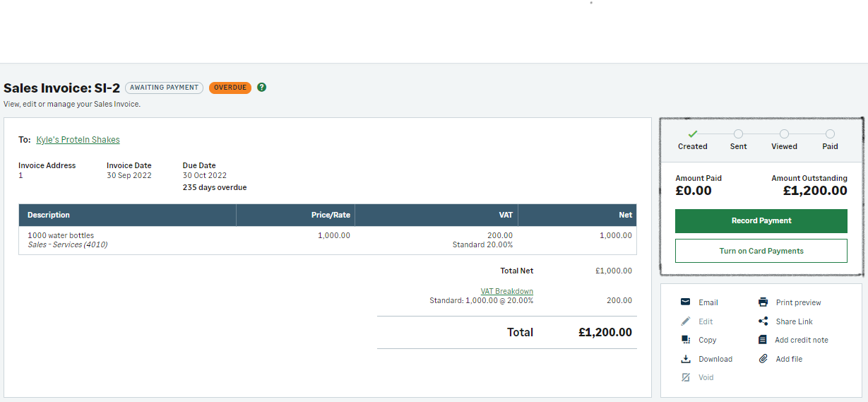Open the green help question mark

[262, 88]
